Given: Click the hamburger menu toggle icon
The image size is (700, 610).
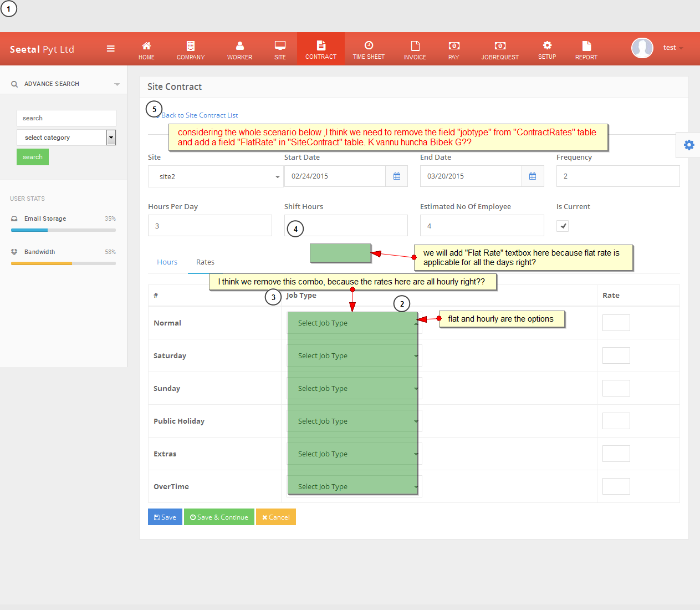Looking at the screenshot, I should [111, 49].
